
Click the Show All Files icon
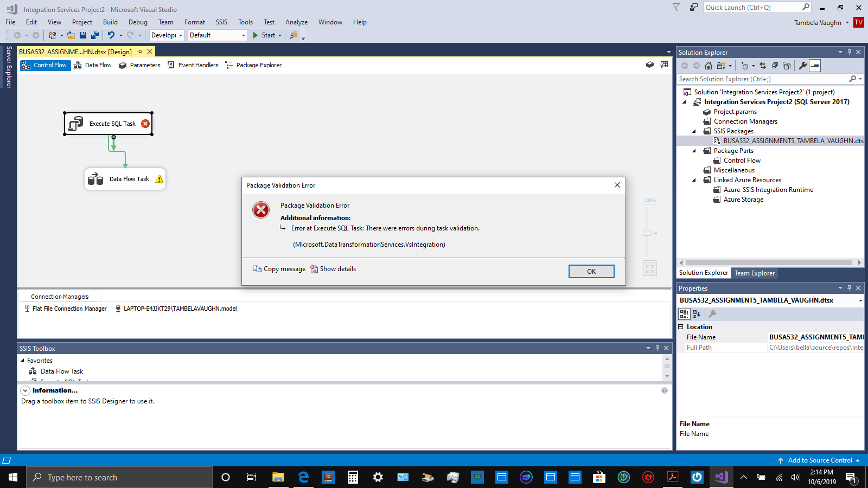787,66
